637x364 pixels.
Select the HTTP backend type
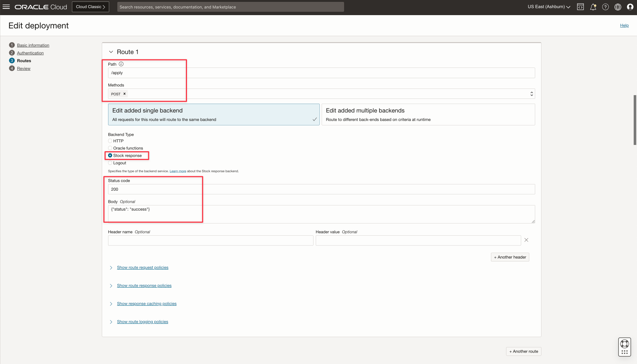click(110, 141)
